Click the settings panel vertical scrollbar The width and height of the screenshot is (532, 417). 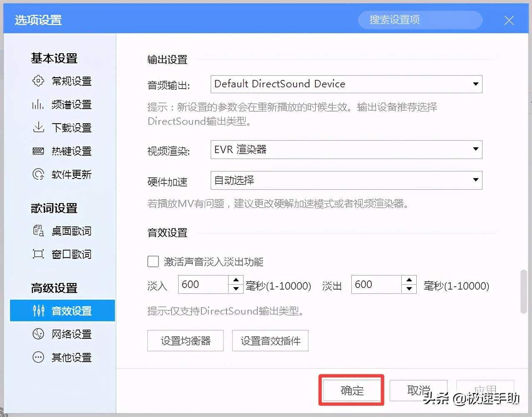524,292
